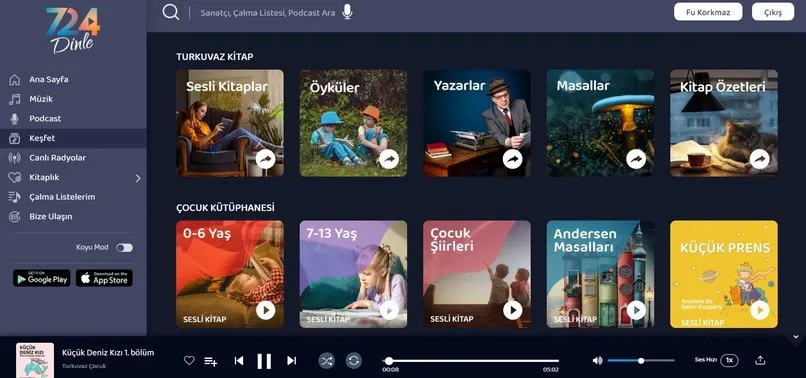This screenshot has height=378, width=806.
Task: Click the Çıkış logout button
Action: tap(773, 12)
